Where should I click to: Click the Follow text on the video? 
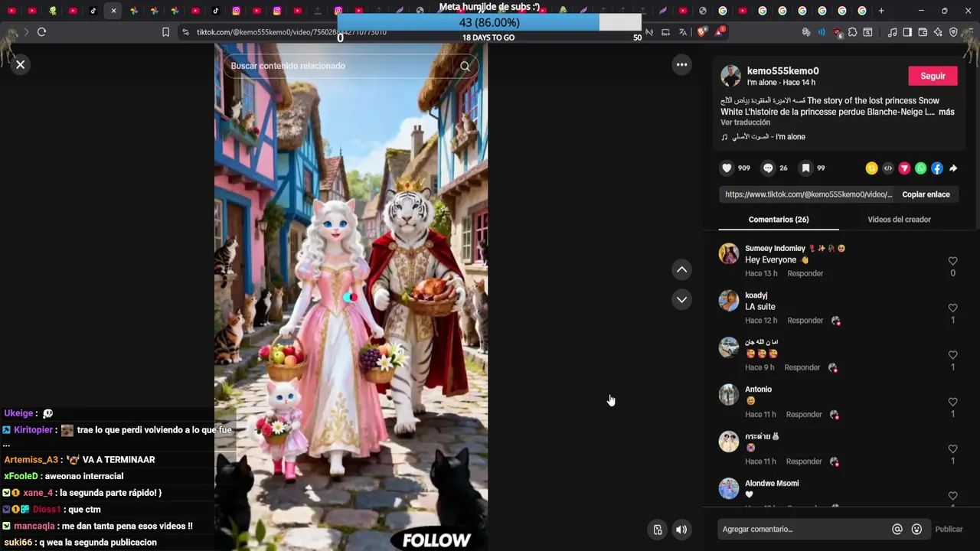436,540
